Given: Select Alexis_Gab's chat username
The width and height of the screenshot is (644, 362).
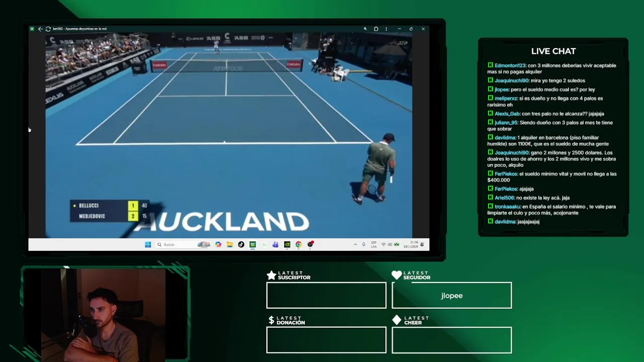Looking at the screenshot, I should pyautogui.click(x=507, y=114).
